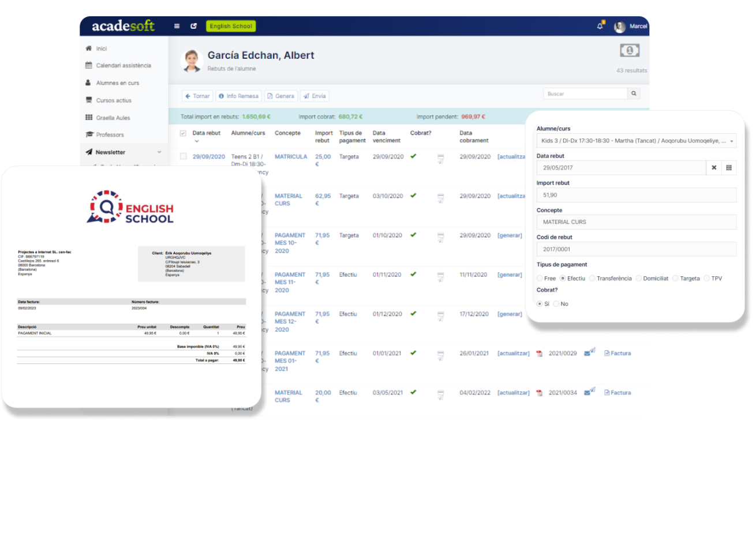Click the green paid checkmark in the MATRICULA row
Viewport: 756px width, 537px height.
pyautogui.click(x=413, y=156)
